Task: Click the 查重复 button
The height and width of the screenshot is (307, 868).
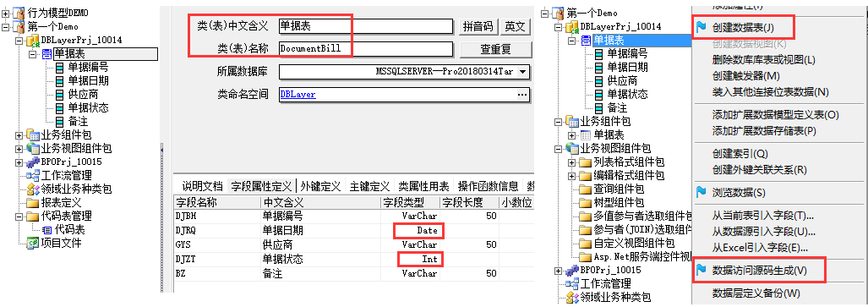Action: click(495, 49)
